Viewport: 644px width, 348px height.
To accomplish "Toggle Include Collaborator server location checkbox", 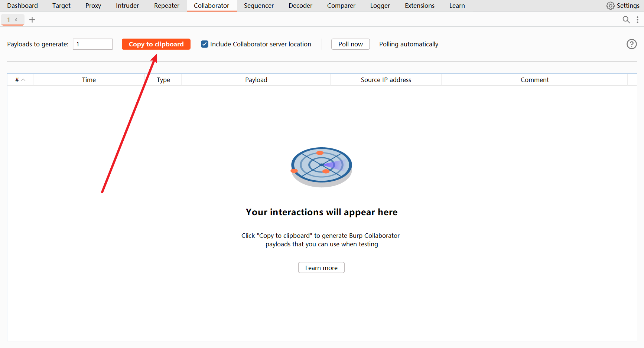I will tap(205, 44).
